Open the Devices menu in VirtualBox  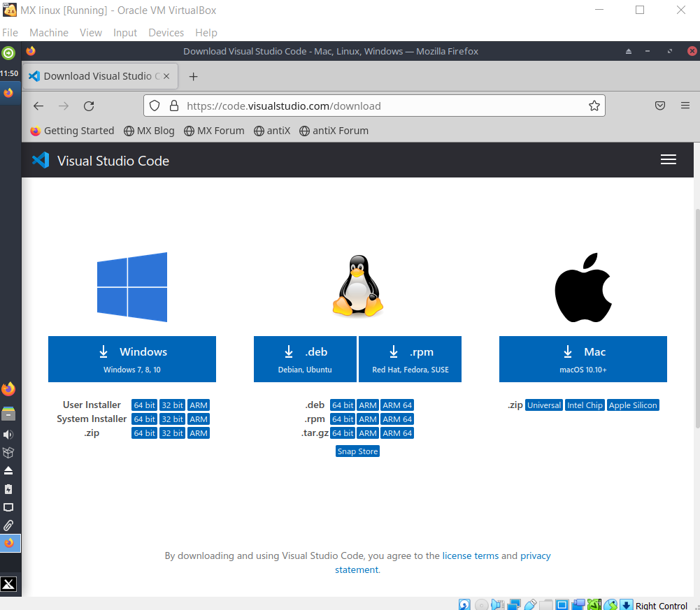click(166, 32)
